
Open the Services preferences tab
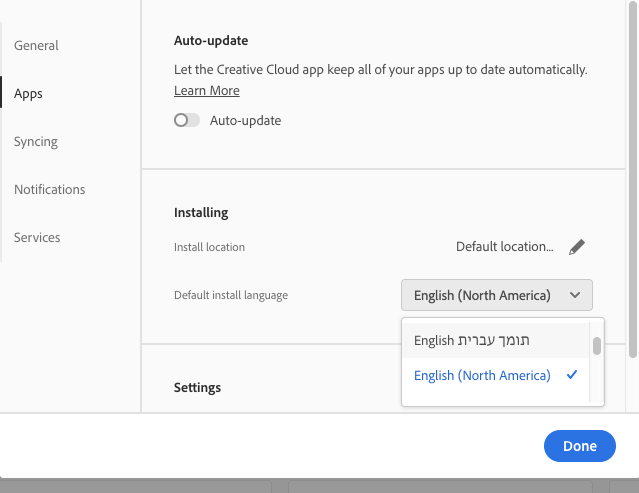pos(37,237)
